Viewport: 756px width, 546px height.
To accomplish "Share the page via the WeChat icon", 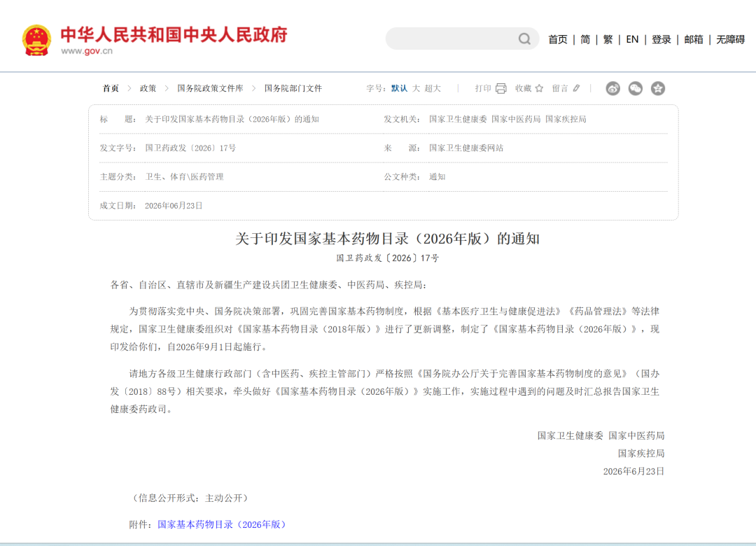I will pos(636,88).
